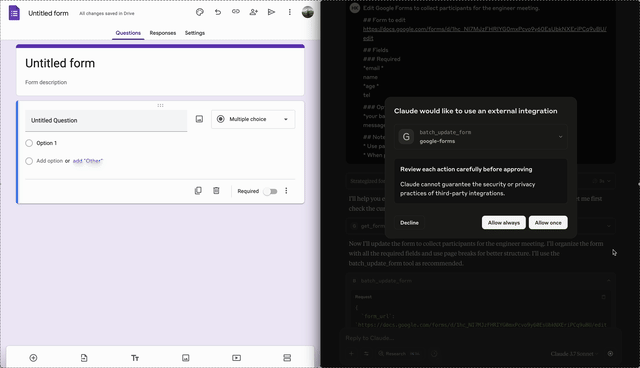640x368 pixels.
Task: Click the copy responder link icon
Action: tap(236, 12)
